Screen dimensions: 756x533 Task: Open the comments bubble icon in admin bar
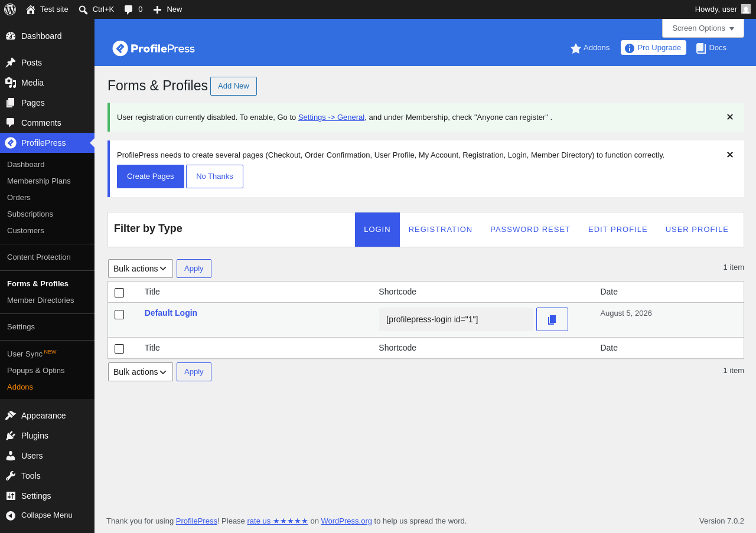point(128,9)
